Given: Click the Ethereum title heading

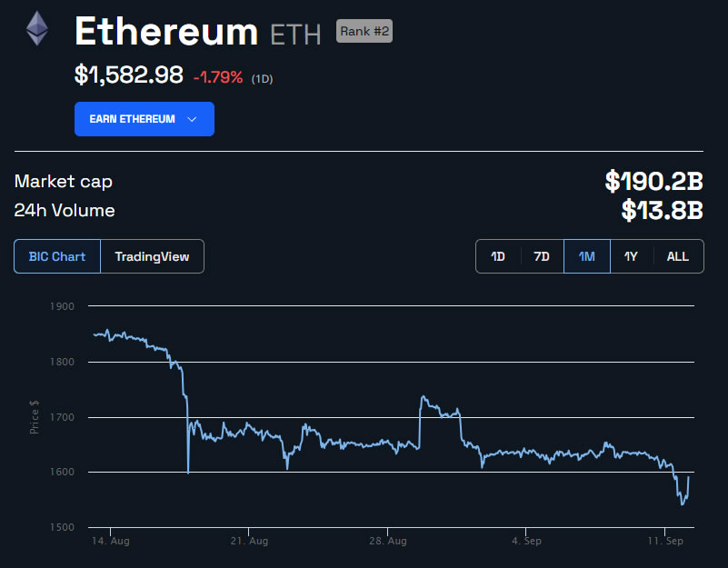Looking at the screenshot, I should (x=166, y=32).
